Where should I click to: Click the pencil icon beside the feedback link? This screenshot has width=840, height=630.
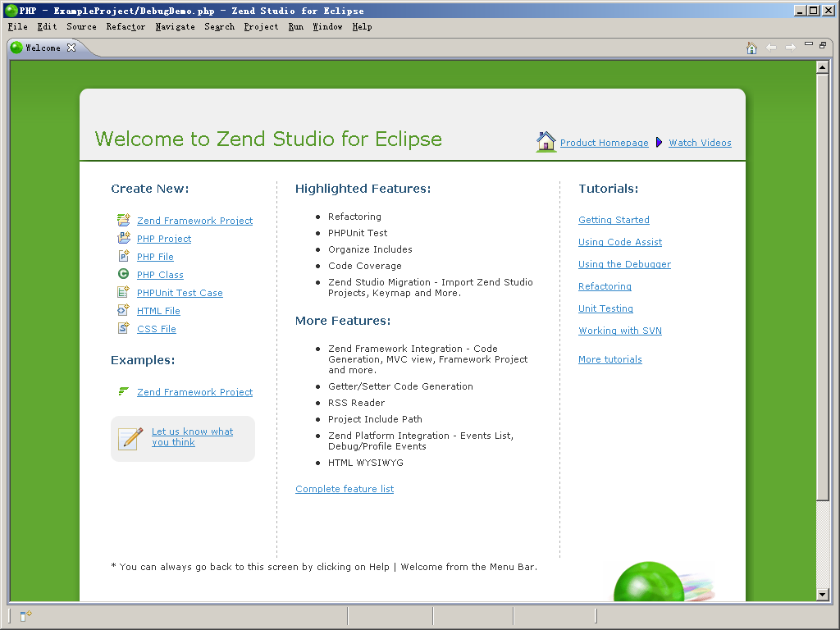tap(129, 438)
